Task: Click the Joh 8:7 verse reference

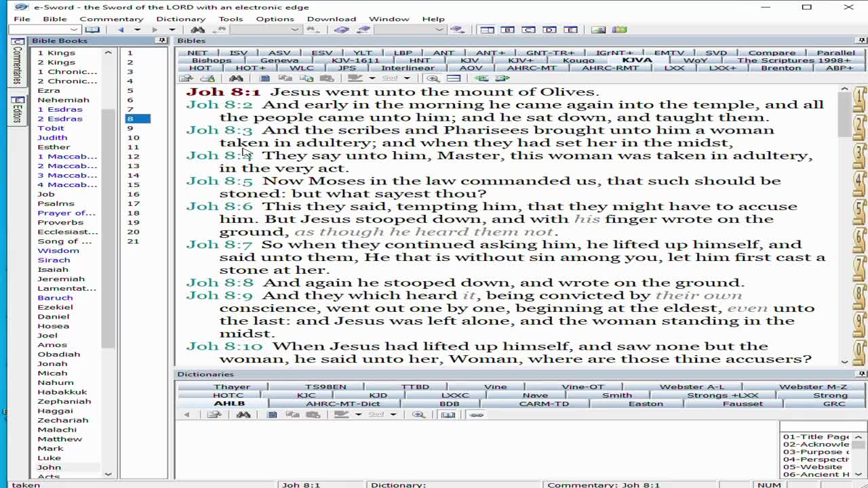Action: coord(219,245)
